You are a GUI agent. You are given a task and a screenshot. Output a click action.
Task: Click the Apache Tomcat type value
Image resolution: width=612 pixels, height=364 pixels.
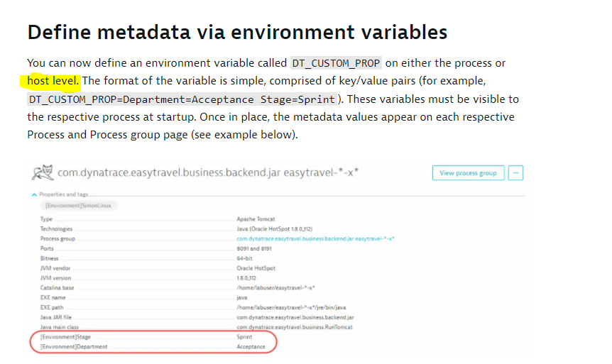(x=257, y=219)
